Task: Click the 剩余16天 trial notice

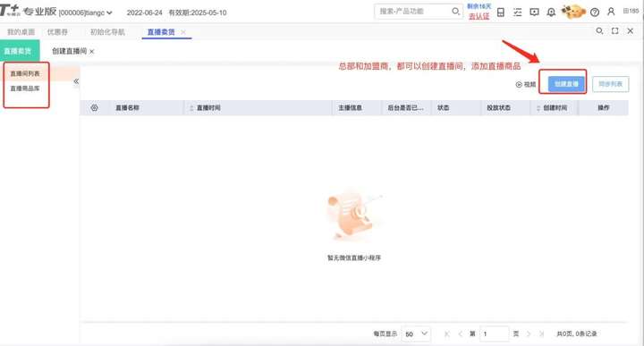Action: point(479,6)
